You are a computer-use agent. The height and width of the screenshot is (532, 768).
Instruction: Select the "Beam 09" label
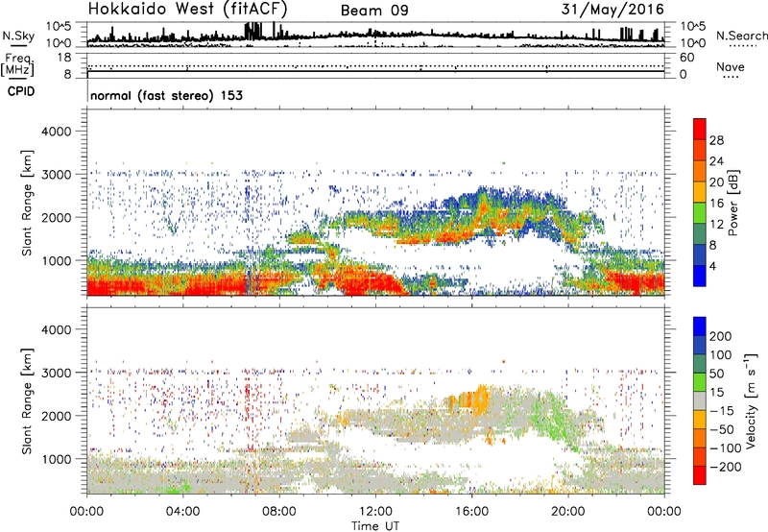(x=374, y=11)
